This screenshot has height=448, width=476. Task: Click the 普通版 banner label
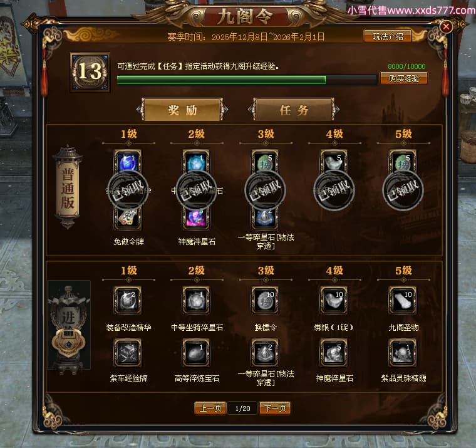pos(68,187)
